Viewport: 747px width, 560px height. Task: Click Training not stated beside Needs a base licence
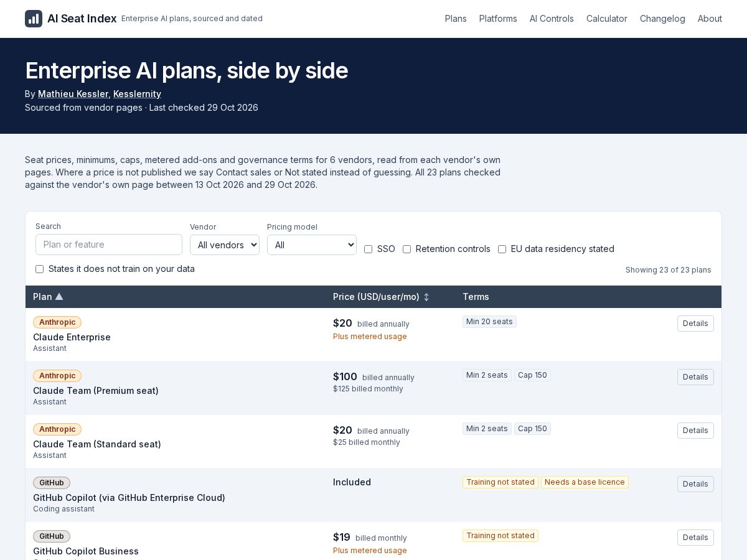point(500,482)
